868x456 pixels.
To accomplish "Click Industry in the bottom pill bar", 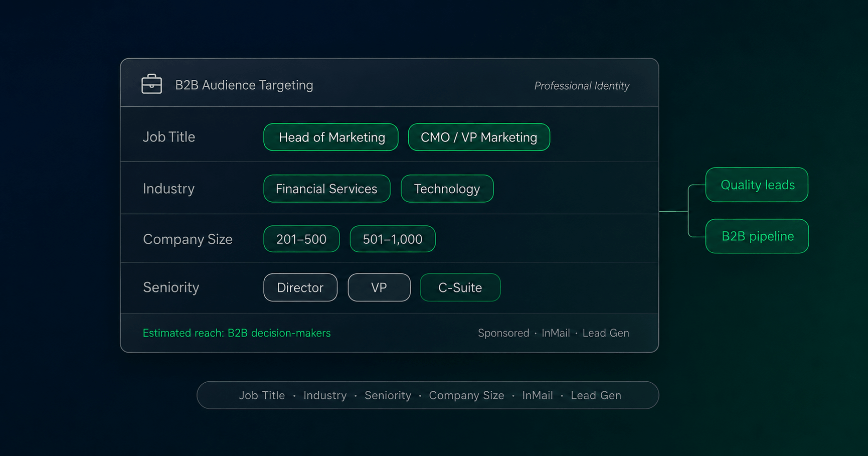I will click(x=325, y=395).
